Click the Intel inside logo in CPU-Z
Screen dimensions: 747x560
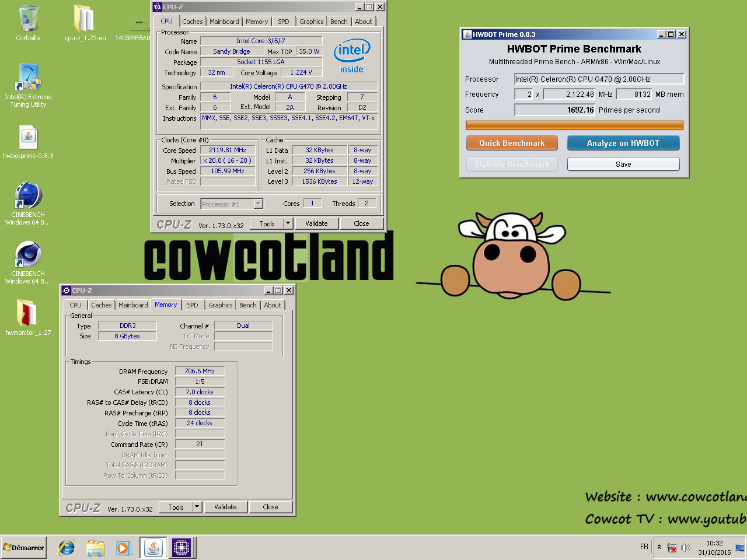coord(351,56)
